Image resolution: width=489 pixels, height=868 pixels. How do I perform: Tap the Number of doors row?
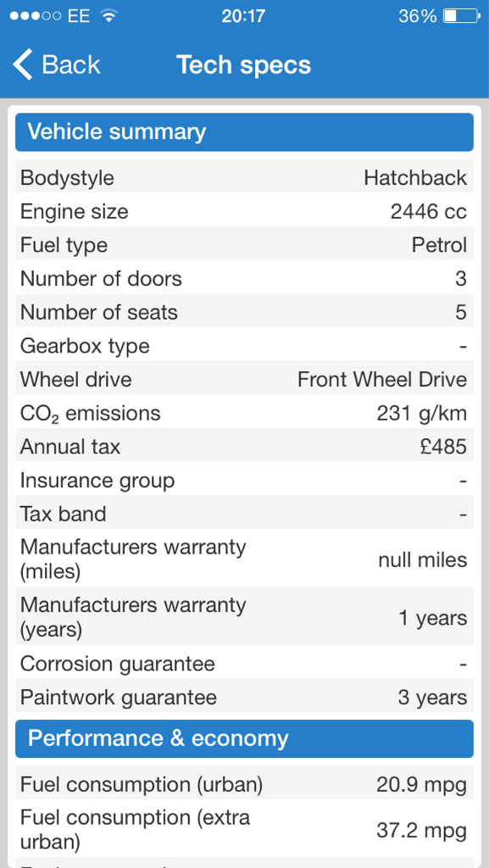tap(244, 278)
